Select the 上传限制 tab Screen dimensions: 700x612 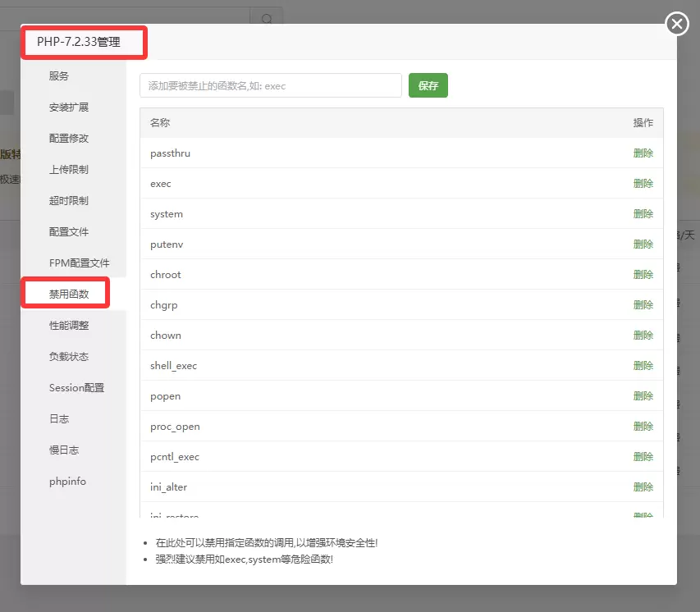69,170
